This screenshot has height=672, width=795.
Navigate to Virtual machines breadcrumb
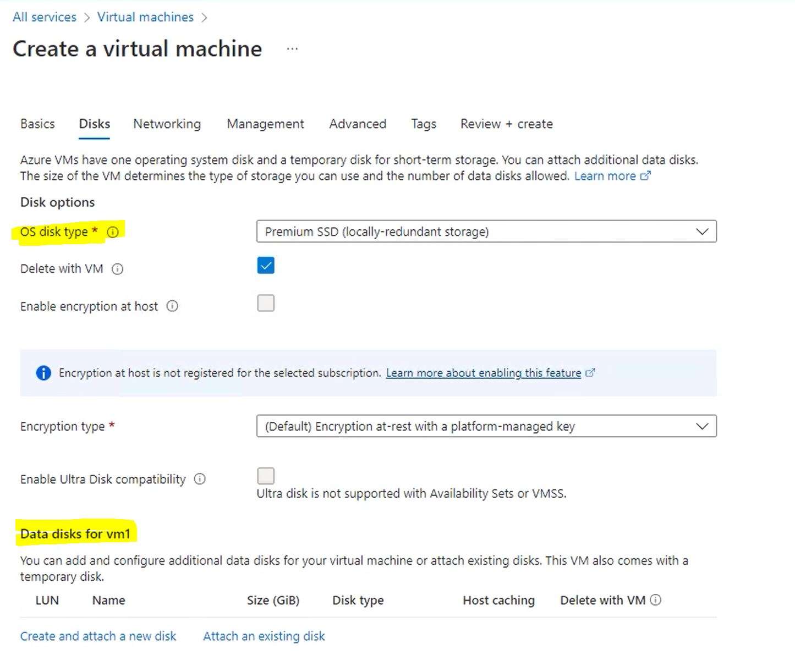pos(145,16)
